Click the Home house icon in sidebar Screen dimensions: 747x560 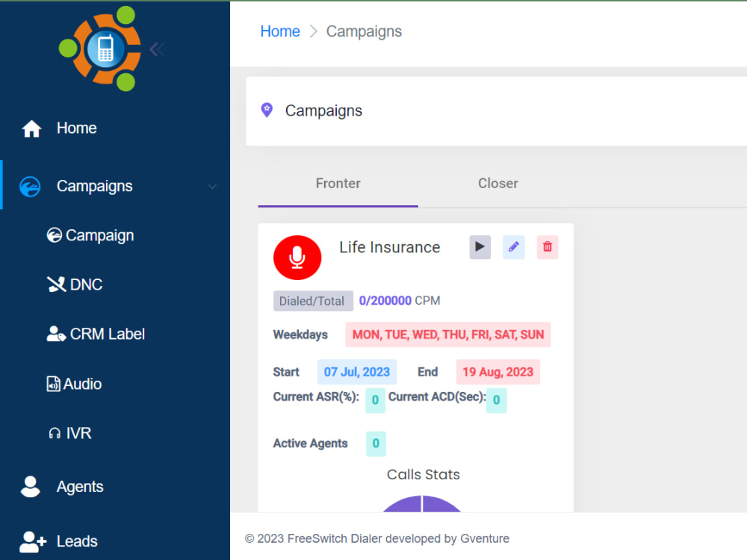pyautogui.click(x=31, y=127)
